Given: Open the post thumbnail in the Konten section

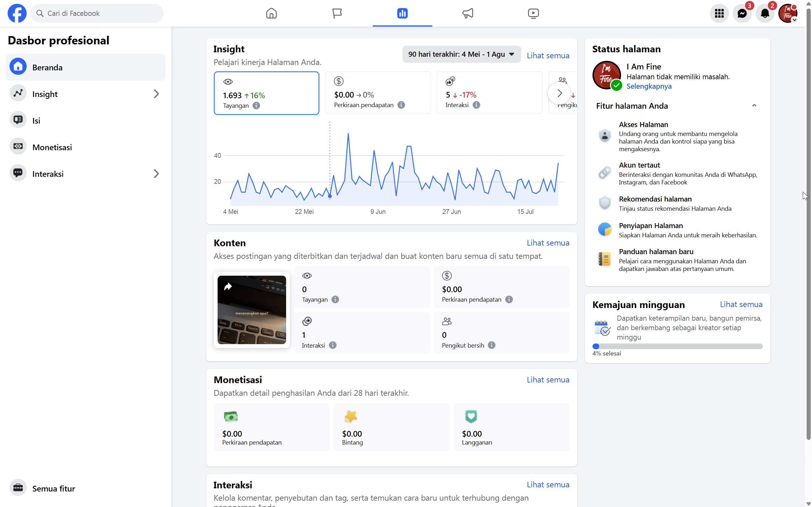Looking at the screenshot, I should click(251, 310).
